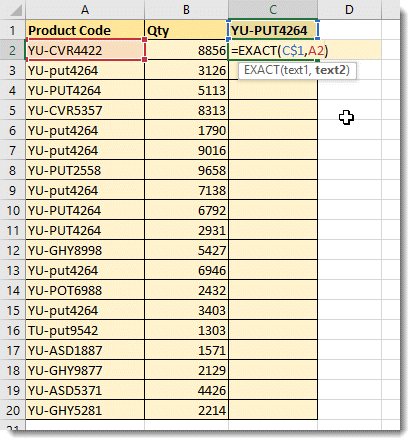Select cell B14 showing 2432

tap(186, 290)
